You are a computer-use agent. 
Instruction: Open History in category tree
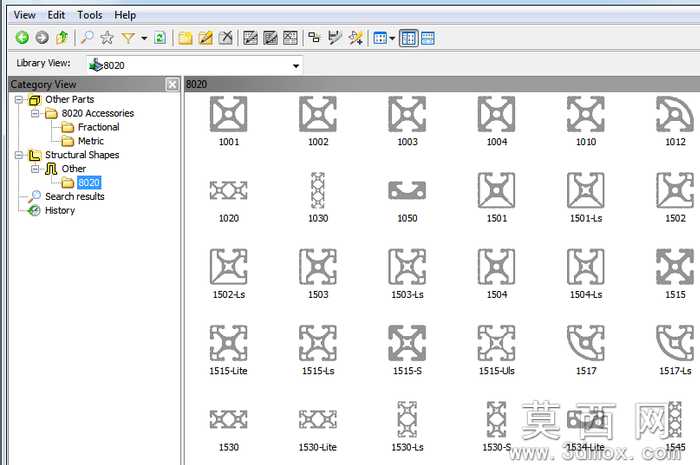point(59,210)
